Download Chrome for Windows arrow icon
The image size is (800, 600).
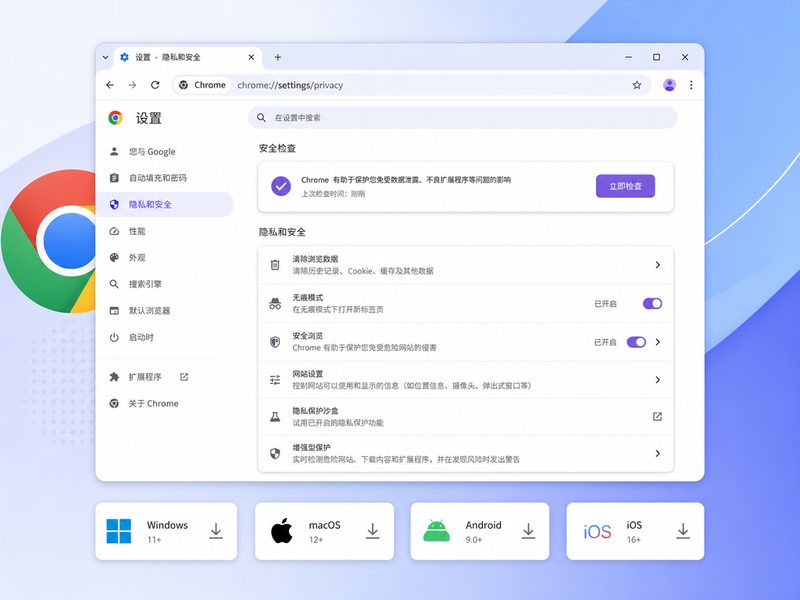(216, 531)
